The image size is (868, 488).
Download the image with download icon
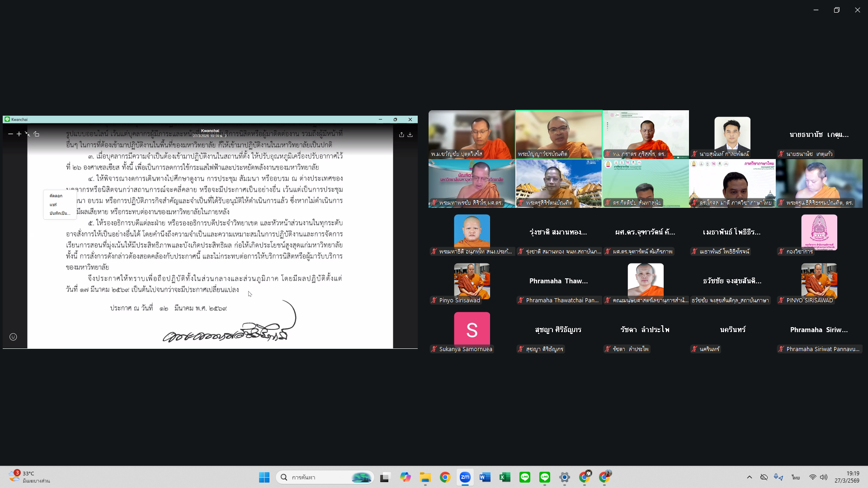410,135
